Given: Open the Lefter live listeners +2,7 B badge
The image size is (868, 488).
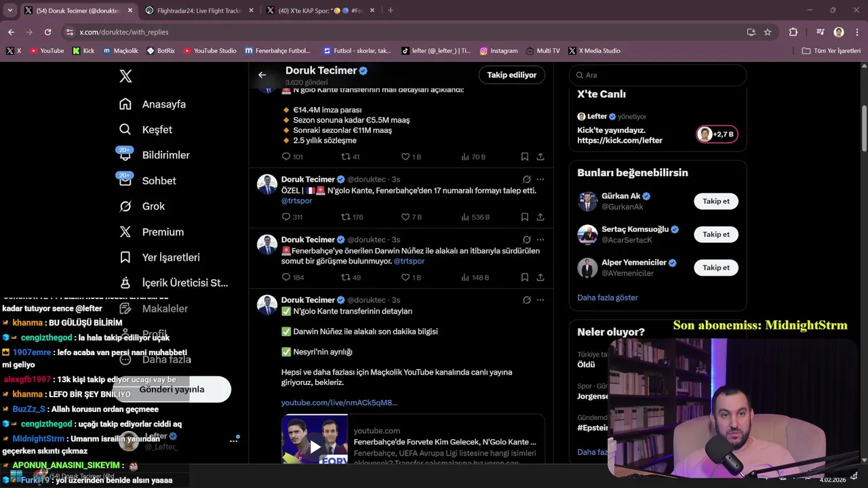Looking at the screenshot, I should (716, 134).
